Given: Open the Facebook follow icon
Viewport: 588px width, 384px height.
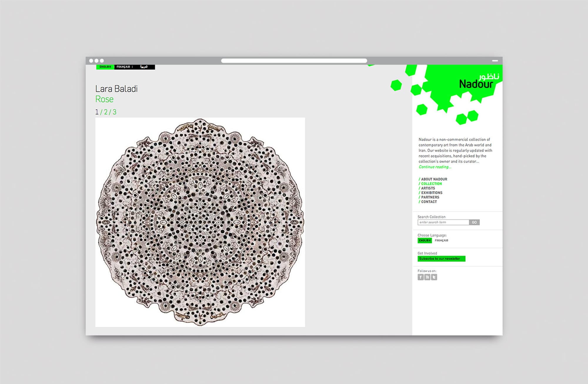Looking at the screenshot, I should point(420,277).
